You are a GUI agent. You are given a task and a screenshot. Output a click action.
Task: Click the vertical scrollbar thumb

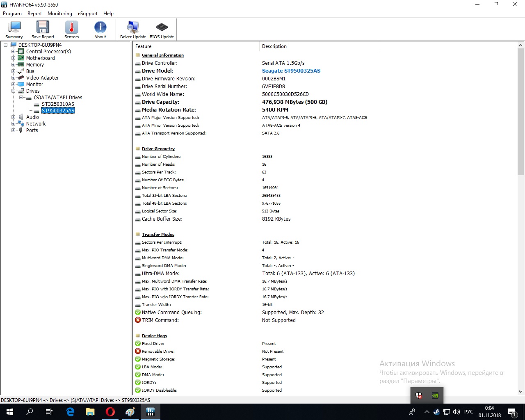click(x=521, y=112)
